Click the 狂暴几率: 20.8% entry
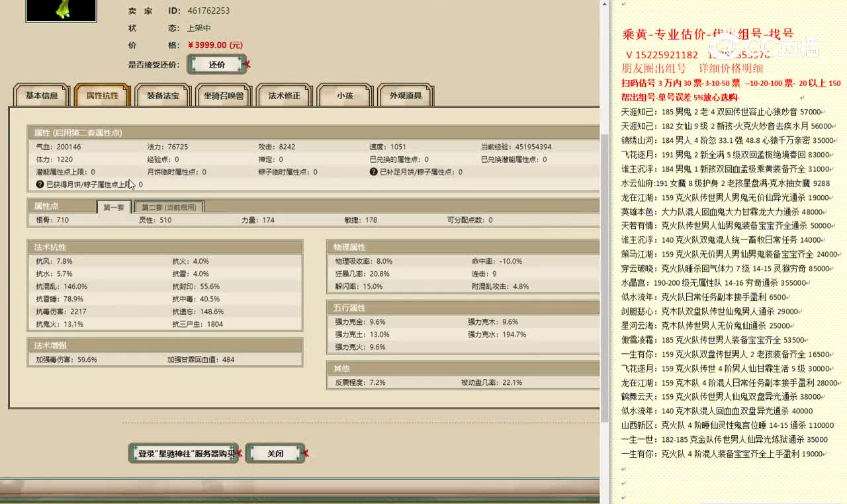This screenshot has width=847, height=504. pyautogui.click(x=362, y=274)
